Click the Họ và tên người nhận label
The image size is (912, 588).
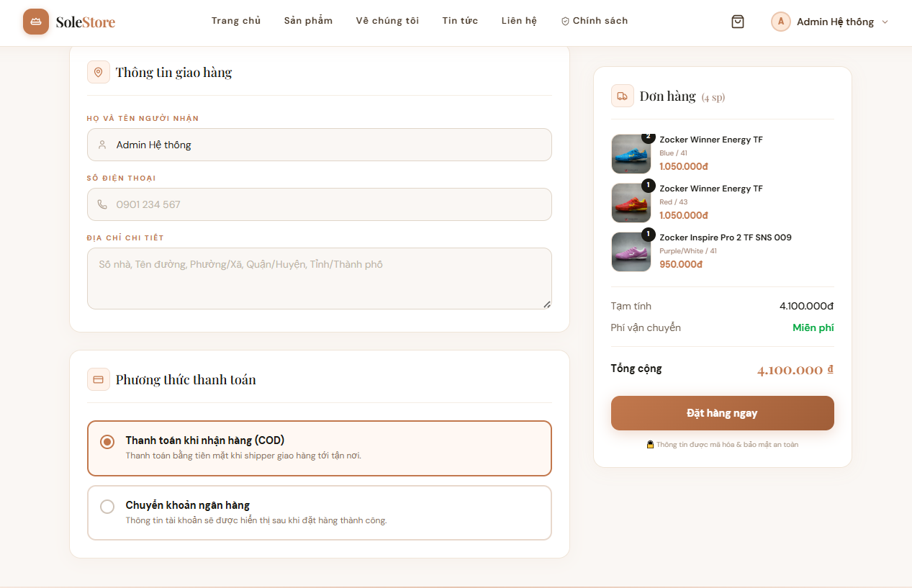click(x=143, y=118)
